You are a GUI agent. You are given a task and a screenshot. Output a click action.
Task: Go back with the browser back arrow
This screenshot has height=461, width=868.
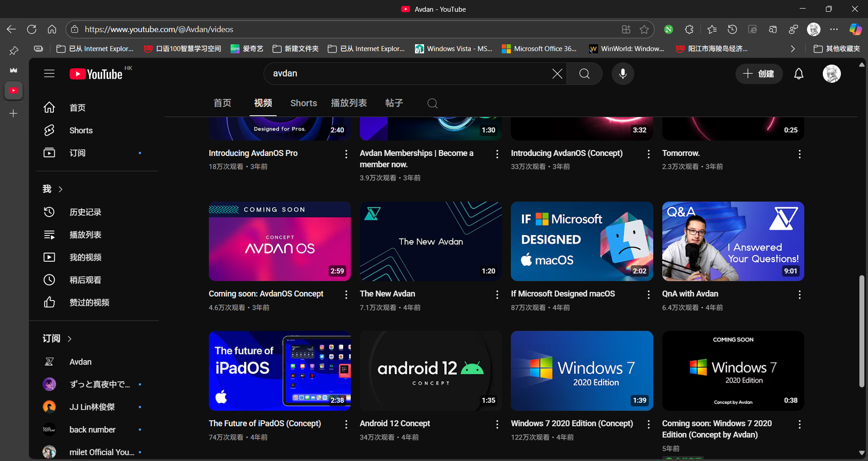pos(11,29)
